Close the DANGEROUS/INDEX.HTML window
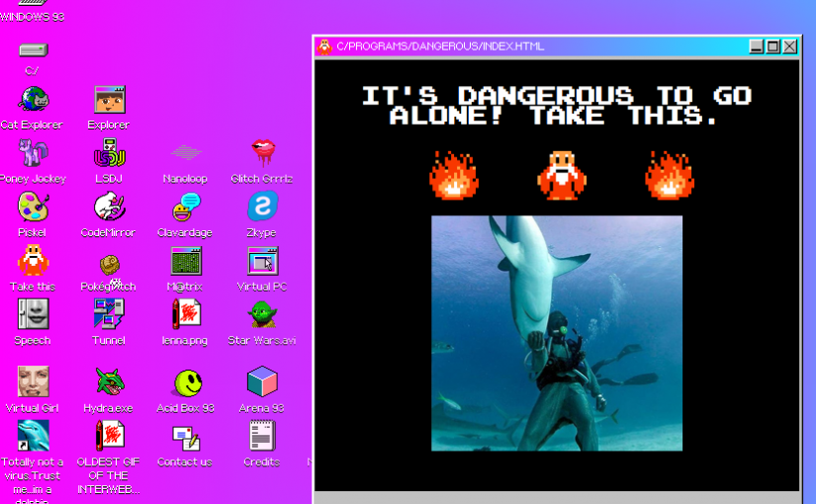 789,46
